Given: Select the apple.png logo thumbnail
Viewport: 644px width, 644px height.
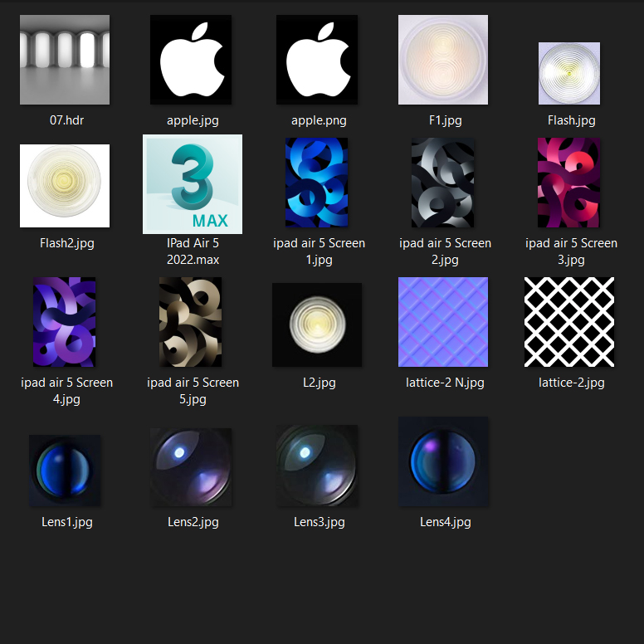Looking at the screenshot, I should [x=317, y=60].
